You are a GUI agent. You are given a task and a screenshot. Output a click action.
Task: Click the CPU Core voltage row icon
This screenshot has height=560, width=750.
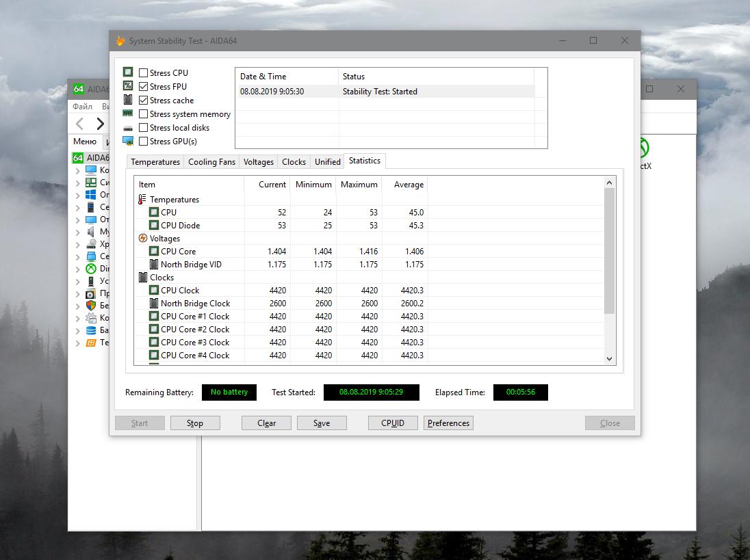click(154, 252)
